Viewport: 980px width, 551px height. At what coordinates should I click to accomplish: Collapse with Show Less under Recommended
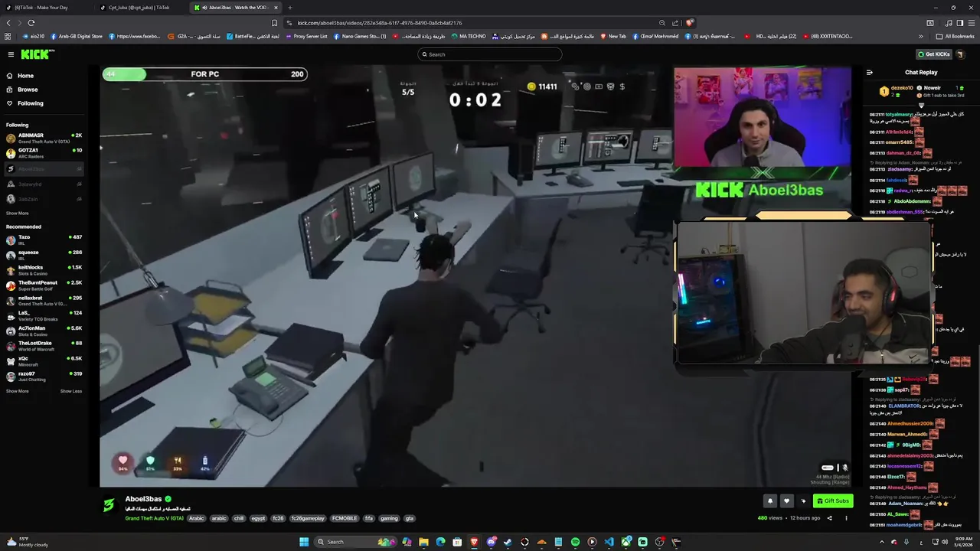(x=71, y=391)
